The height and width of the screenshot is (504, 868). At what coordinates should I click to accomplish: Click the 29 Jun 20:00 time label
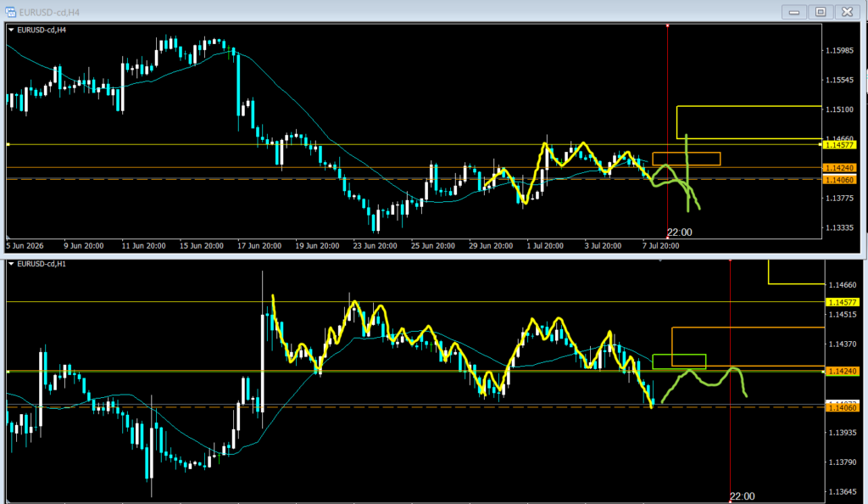coord(491,246)
